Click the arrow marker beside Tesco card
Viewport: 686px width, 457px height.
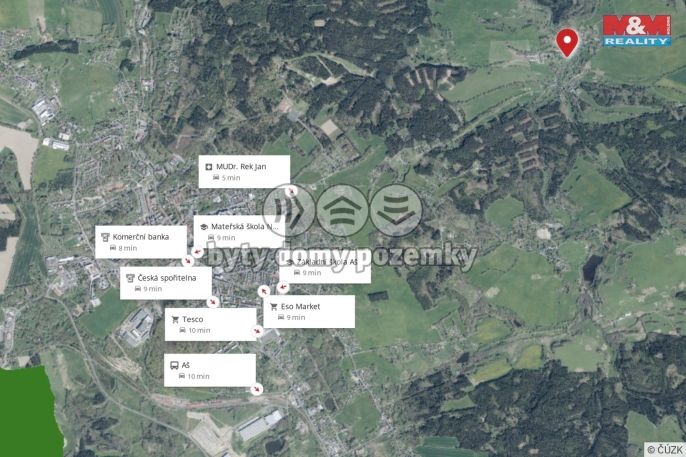pos(258,332)
